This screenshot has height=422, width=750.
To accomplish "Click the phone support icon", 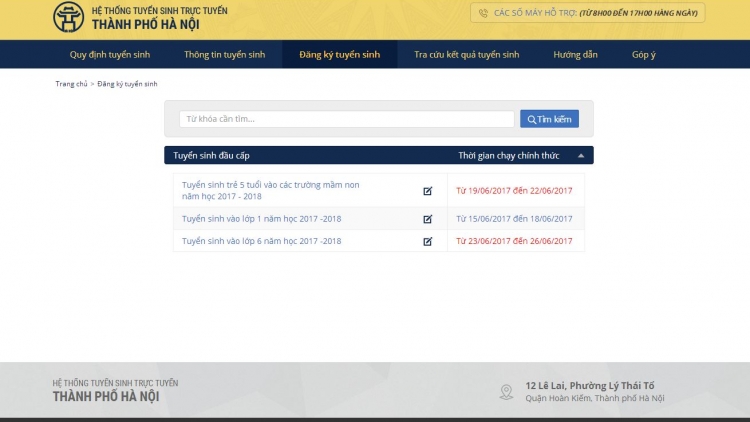I will point(484,13).
